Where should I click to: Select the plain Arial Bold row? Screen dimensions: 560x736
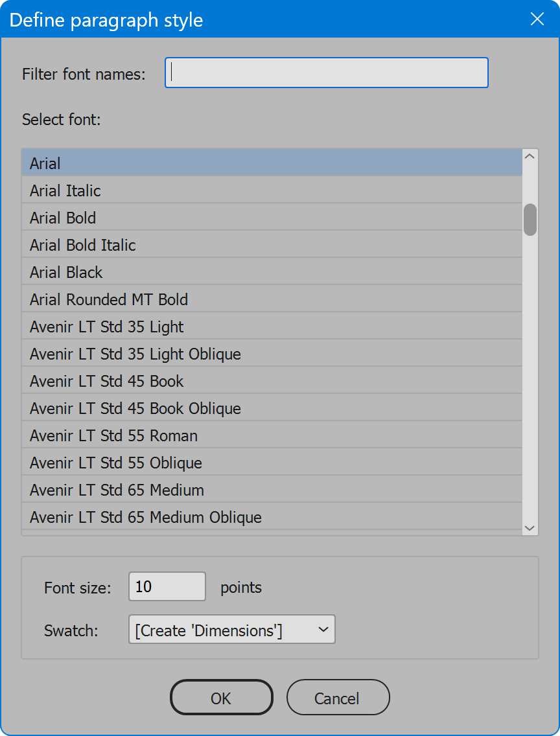(x=272, y=217)
